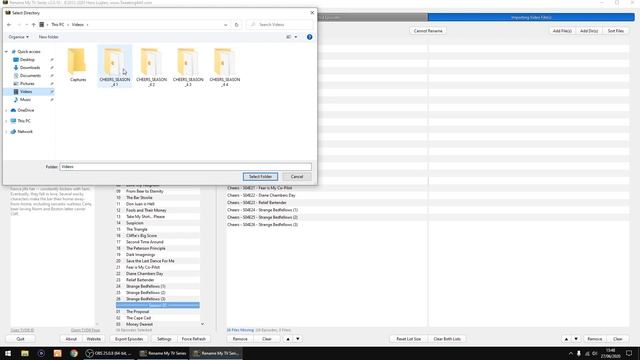Click the Select Folder button
The image size is (640, 360).
[260, 176]
